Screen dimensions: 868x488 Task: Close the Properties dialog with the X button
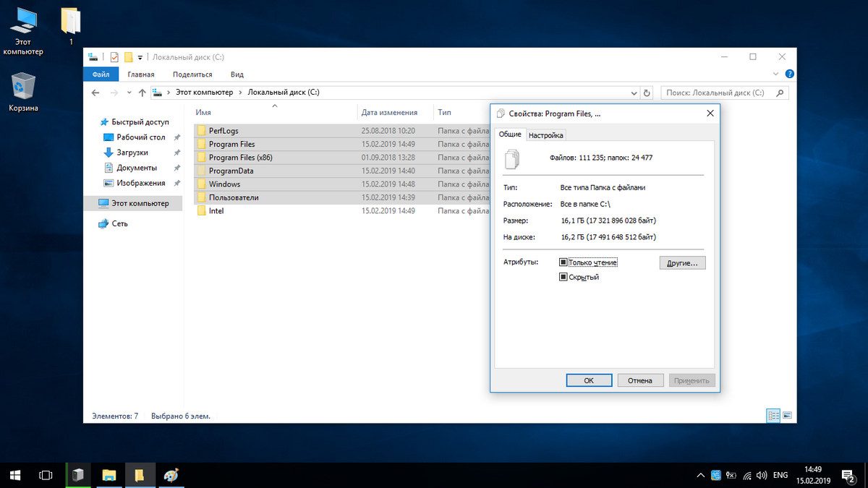pyautogui.click(x=710, y=114)
